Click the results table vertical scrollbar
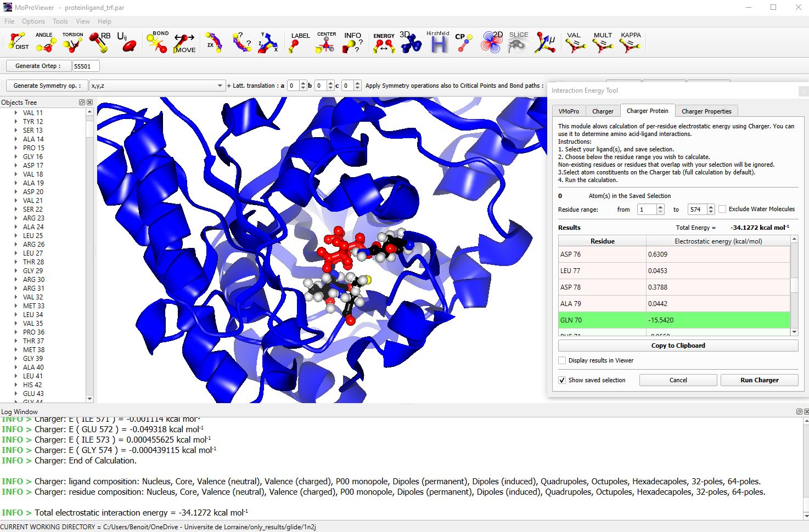Image resolution: width=809 pixels, height=532 pixels. click(794, 285)
